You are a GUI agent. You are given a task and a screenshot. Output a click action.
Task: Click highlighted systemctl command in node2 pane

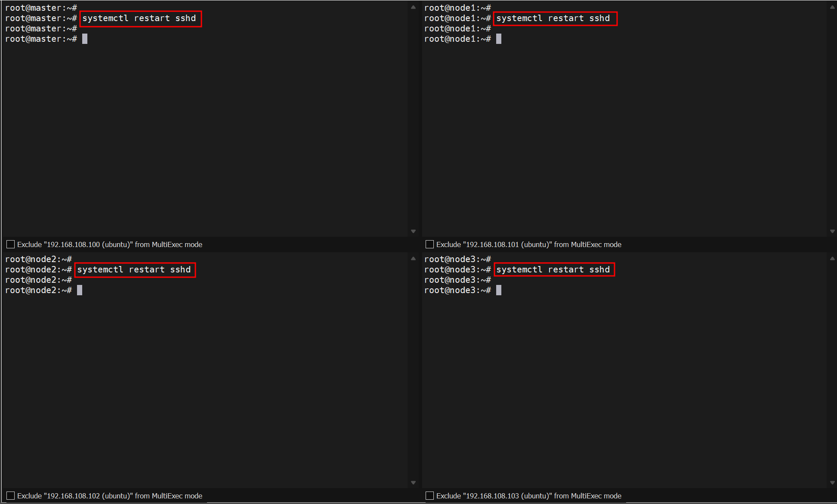pos(134,270)
